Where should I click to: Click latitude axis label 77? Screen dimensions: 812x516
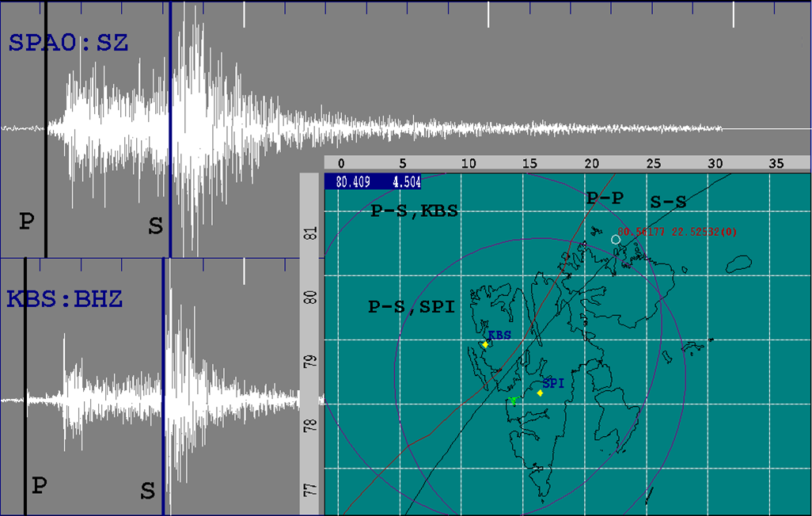coord(310,490)
